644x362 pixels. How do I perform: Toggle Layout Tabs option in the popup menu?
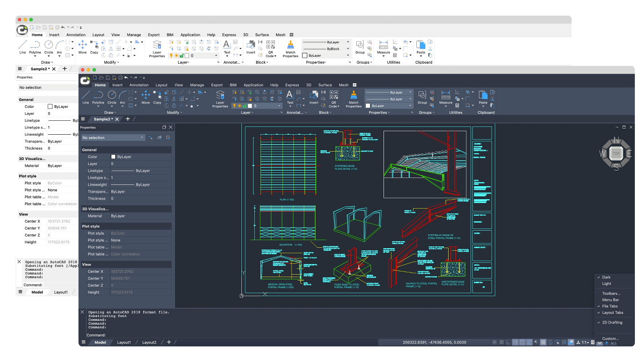click(x=612, y=313)
